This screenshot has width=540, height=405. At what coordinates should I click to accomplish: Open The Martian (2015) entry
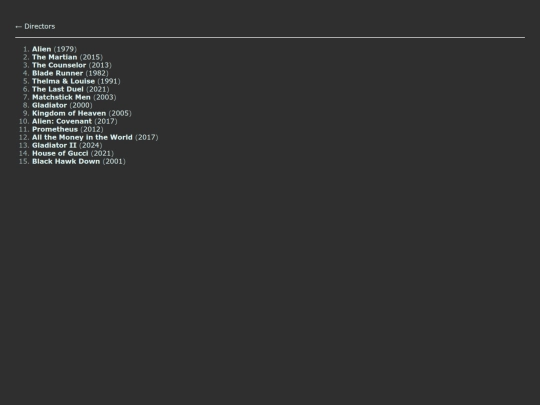[67, 57]
